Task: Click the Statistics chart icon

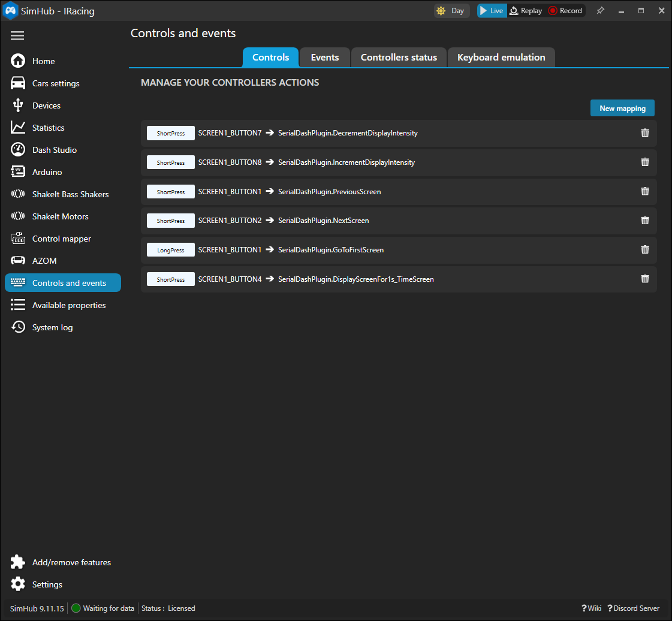Action: click(x=18, y=127)
